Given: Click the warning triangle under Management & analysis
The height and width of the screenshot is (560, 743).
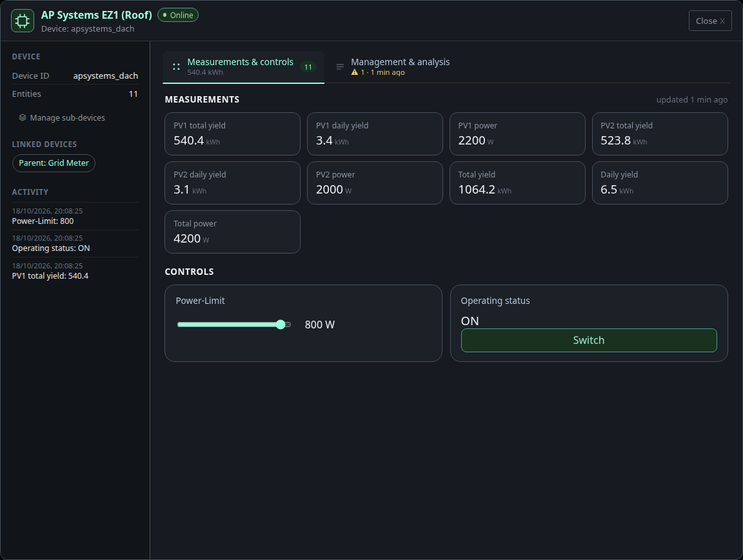Looking at the screenshot, I should [x=355, y=72].
